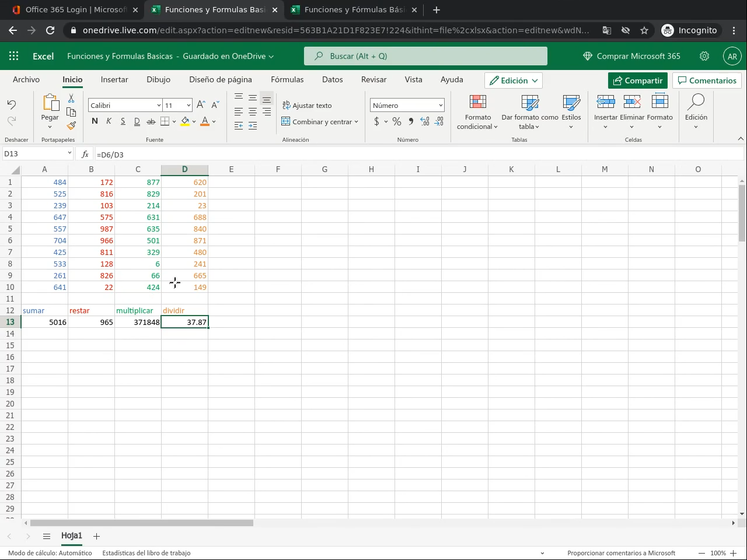Image resolution: width=747 pixels, height=560 pixels.
Task: Open the Excel app launcher grid
Action: click(14, 56)
